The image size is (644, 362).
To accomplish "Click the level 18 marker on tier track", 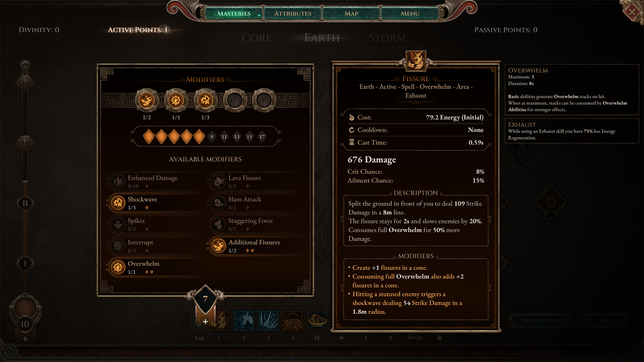I will [25, 143].
